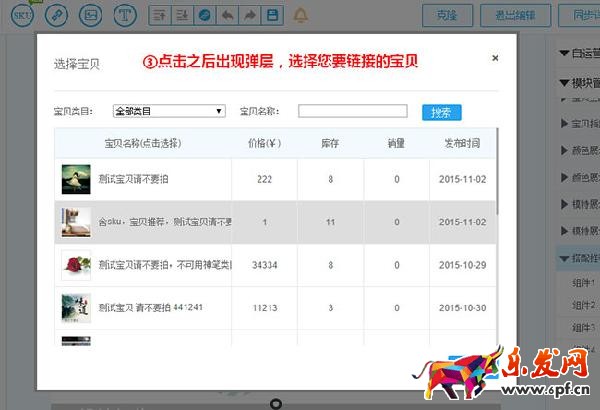Click the redo arrow icon
The width and height of the screenshot is (600, 410).
(249, 16)
